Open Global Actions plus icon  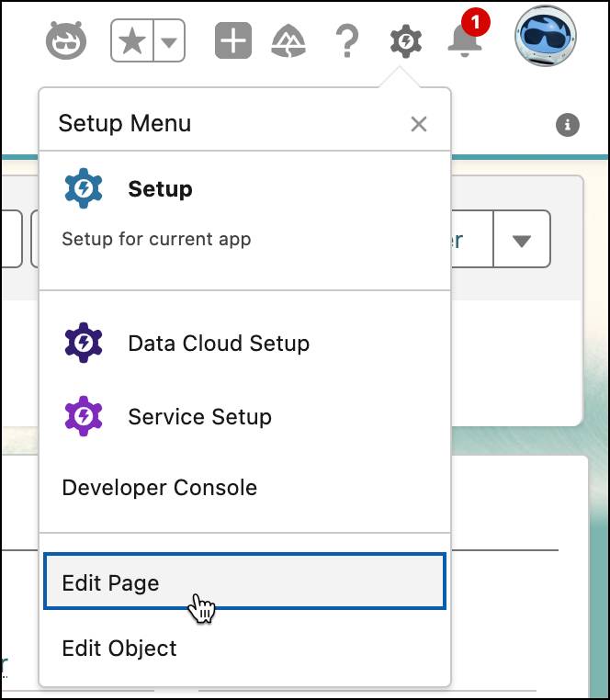tap(233, 40)
